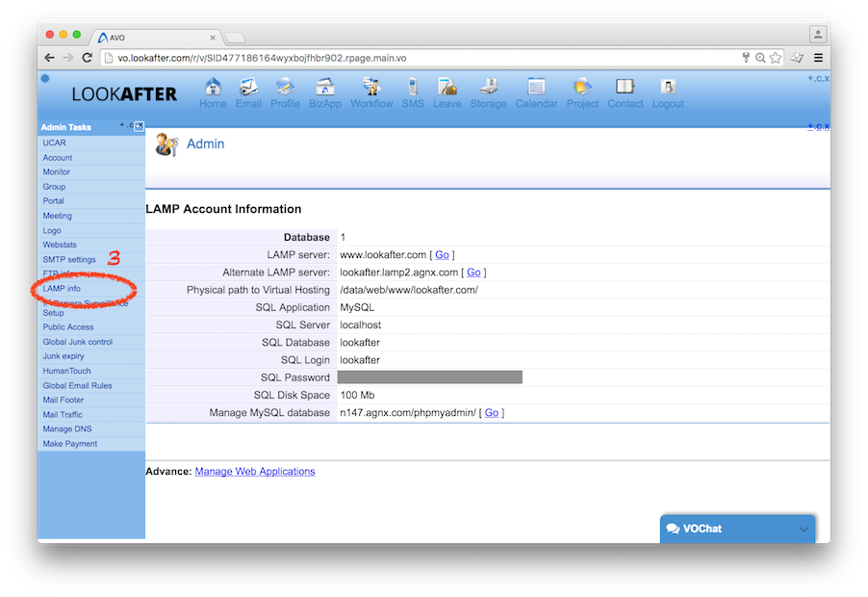The height and width of the screenshot is (597, 868).
Task: Open Global Junk control
Action: pos(78,342)
